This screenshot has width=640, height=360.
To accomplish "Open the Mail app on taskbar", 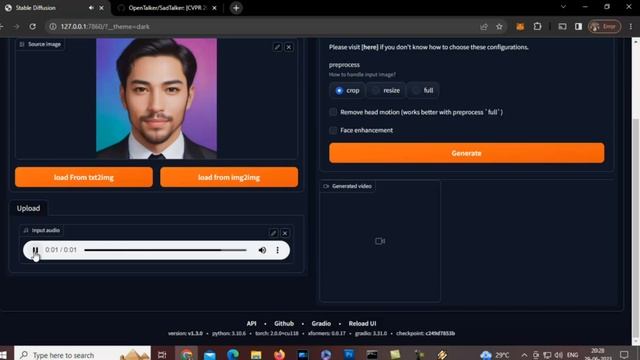I will 210,354.
